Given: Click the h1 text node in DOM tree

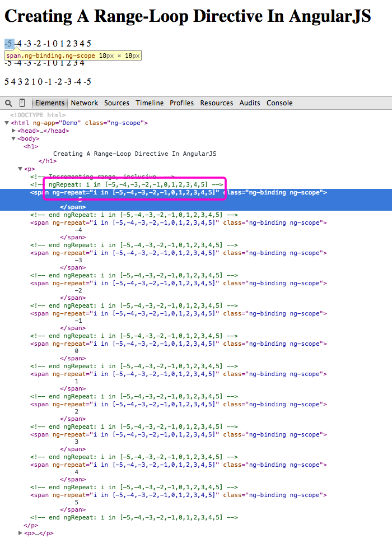Looking at the screenshot, I should point(135,154).
